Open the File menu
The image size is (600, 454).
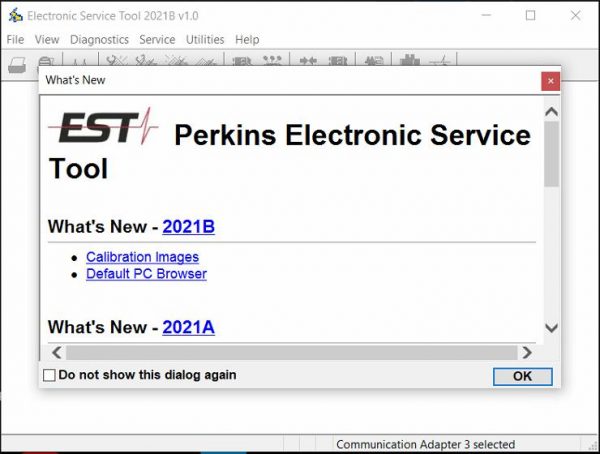(x=15, y=40)
